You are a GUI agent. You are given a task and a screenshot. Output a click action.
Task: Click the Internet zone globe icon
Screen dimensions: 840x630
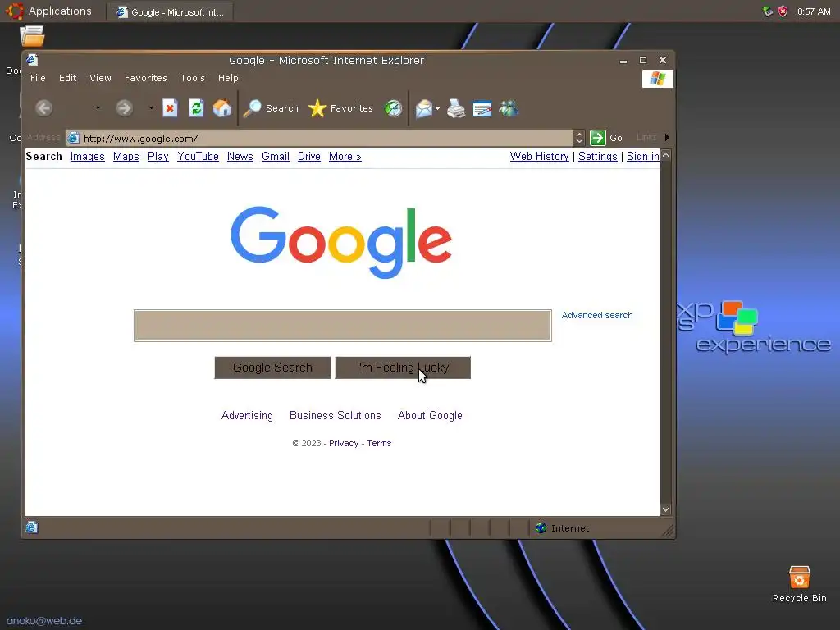coord(541,528)
